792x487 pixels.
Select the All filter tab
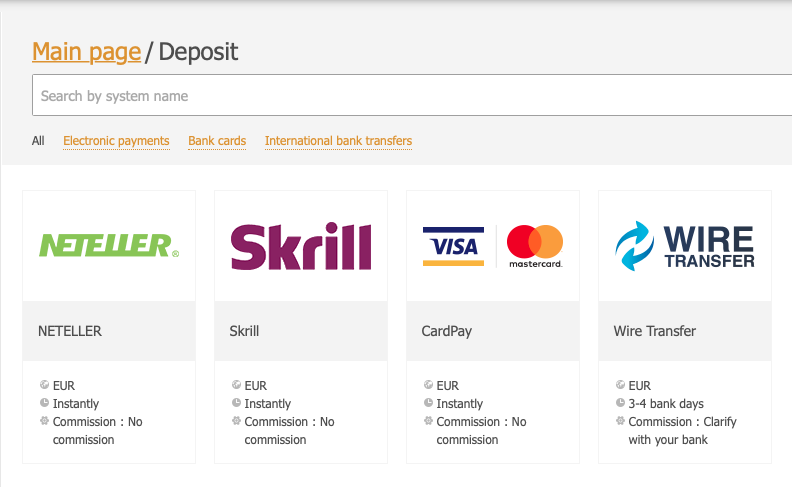click(x=38, y=140)
